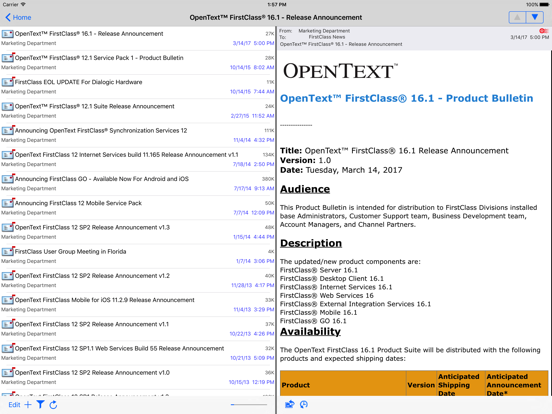The image size is (552, 414).
Task: Tap mail icon of SP2 v1.1 row
Action: (x=7, y=324)
